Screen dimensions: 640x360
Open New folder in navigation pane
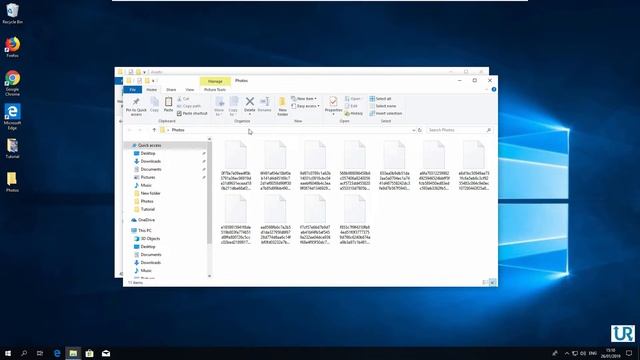[150, 193]
